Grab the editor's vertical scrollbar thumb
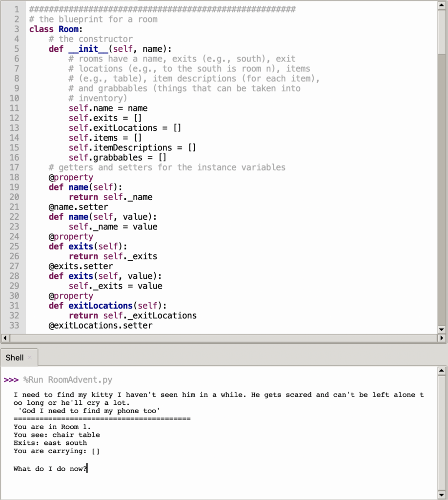448x500 pixels. click(442, 29)
